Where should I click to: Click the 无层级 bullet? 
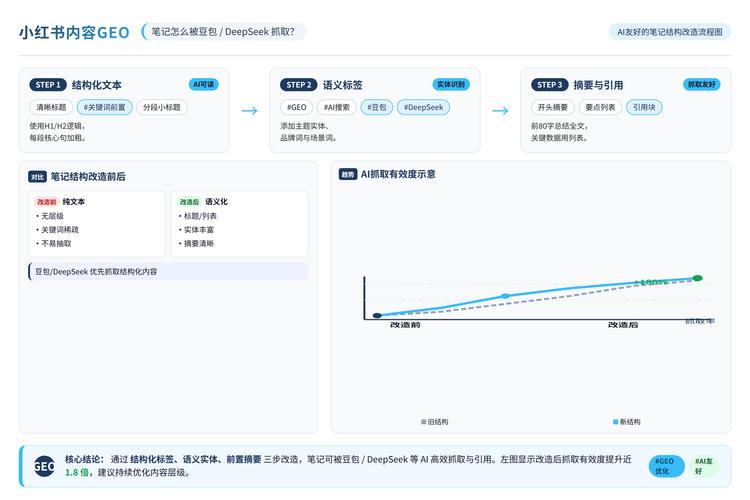(50, 216)
